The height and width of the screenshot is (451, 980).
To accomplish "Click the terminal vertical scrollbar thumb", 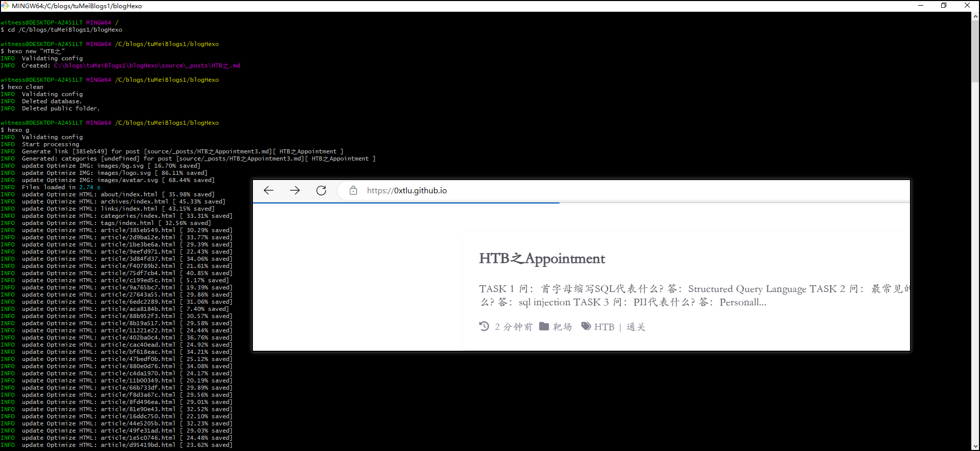I will tap(975, 51).
